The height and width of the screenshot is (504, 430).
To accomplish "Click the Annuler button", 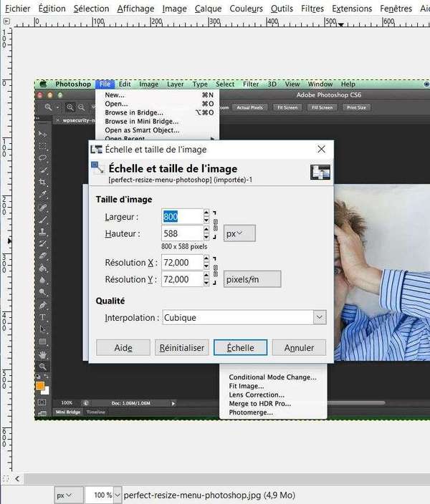I will 299,347.
